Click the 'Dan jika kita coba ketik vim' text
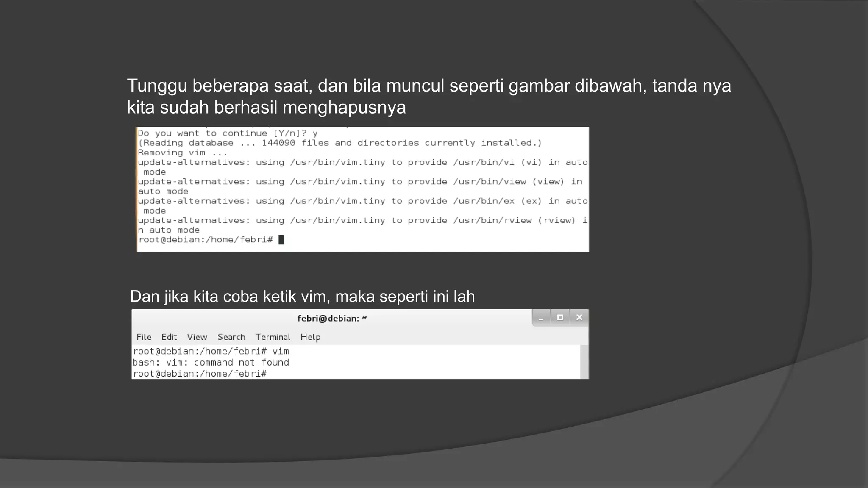Image resolution: width=868 pixels, height=488 pixels. [x=302, y=297]
